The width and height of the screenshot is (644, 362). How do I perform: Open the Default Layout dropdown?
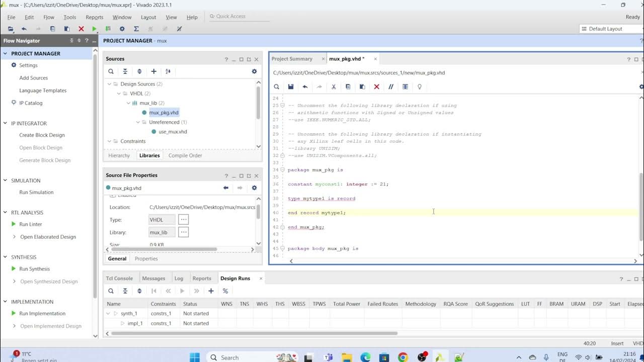pyautogui.click(x=610, y=29)
